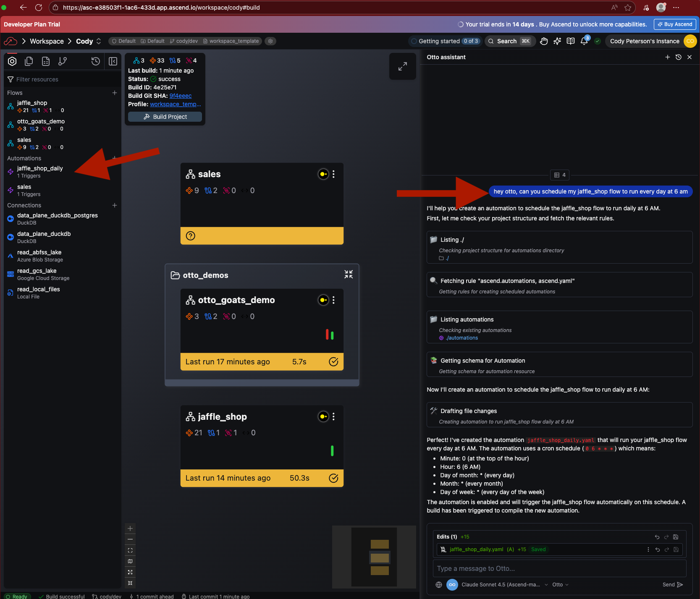Click the Filter resources field
Image resolution: width=700 pixels, height=599 pixels.
pos(63,79)
